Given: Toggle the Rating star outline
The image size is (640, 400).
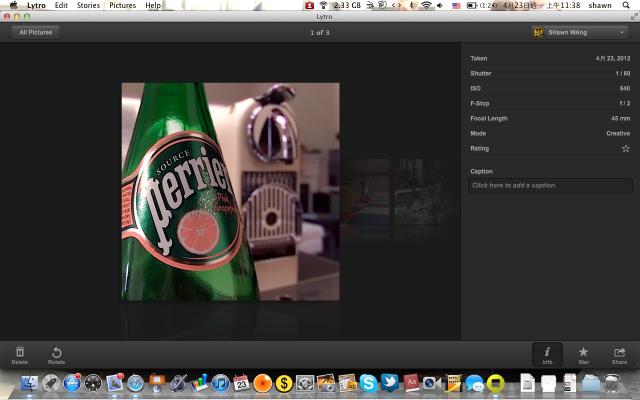Looking at the screenshot, I should [625, 149].
